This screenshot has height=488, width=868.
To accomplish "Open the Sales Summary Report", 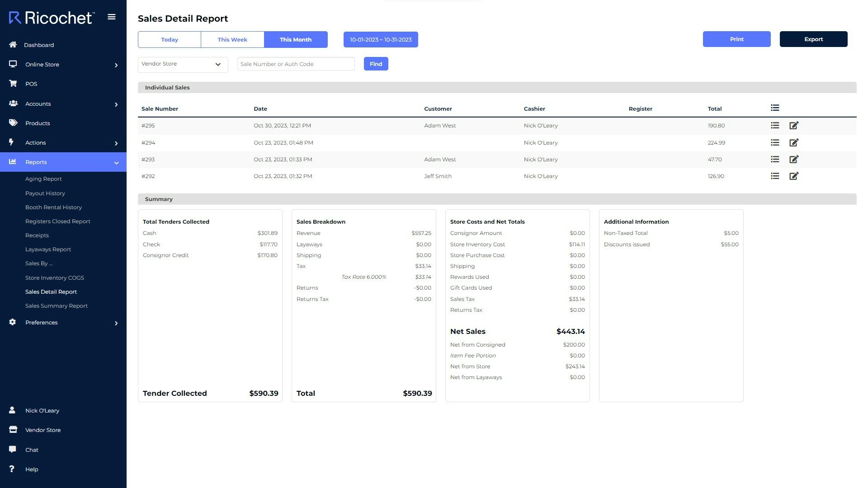I will point(57,306).
